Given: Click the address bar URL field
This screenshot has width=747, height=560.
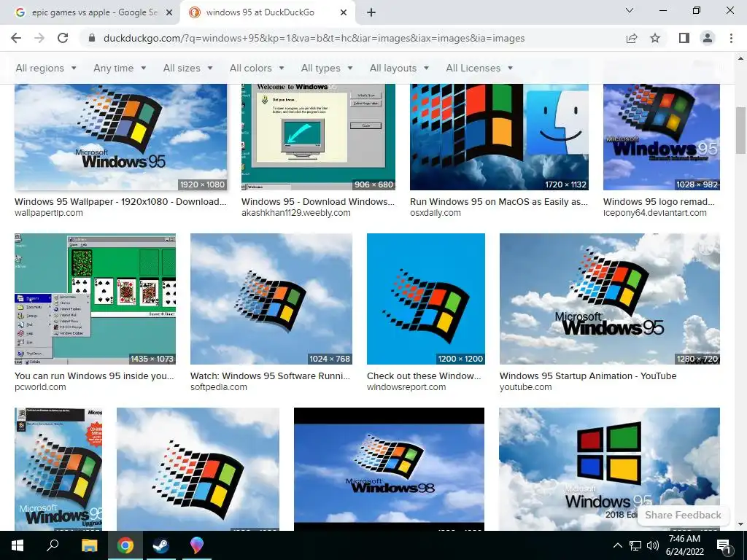Looking at the screenshot, I should (314, 38).
